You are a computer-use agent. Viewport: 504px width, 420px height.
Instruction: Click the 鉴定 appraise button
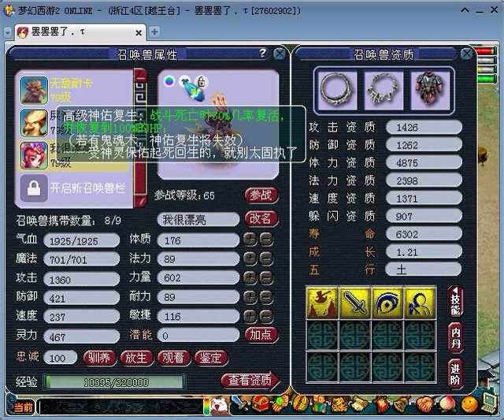pos(211,358)
